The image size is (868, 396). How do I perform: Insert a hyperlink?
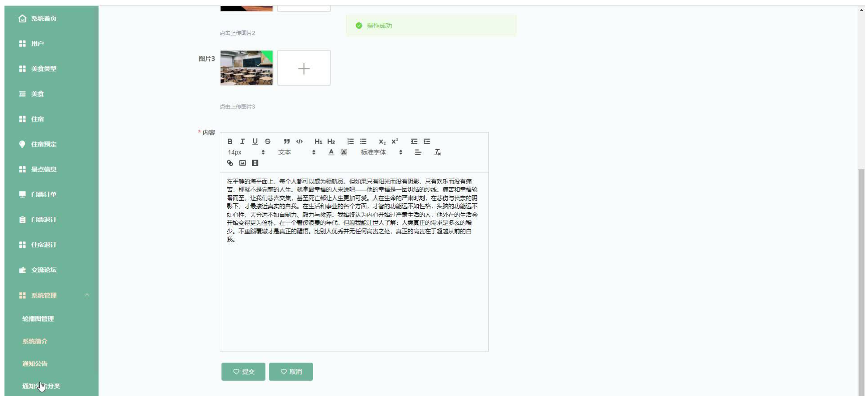(230, 163)
